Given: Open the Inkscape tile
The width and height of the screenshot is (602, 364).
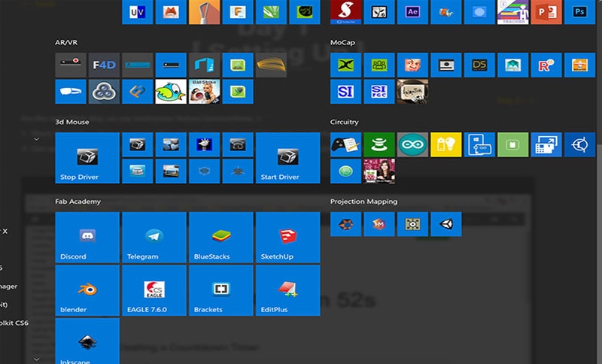Looking at the screenshot, I should 87,341.
